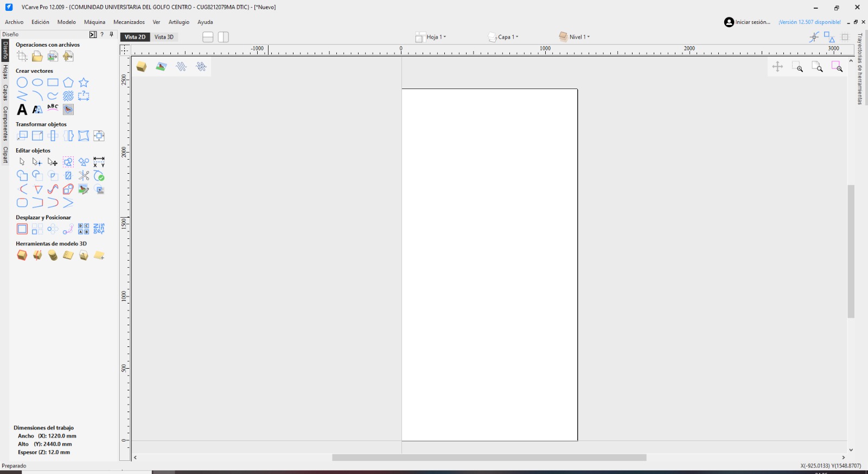
Task: Expand the Capa 1 layer dropdown
Action: [x=503, y=37]
